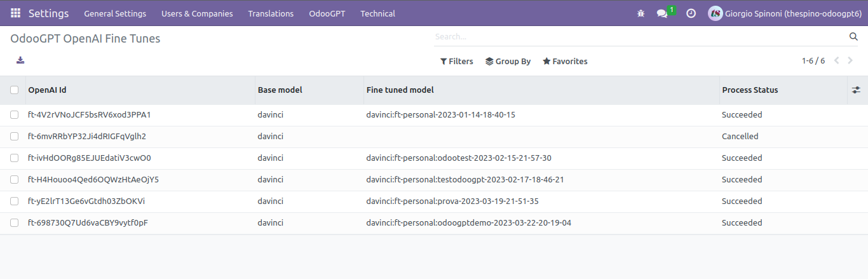Open the General Settings menu

[x=115, y=13]
